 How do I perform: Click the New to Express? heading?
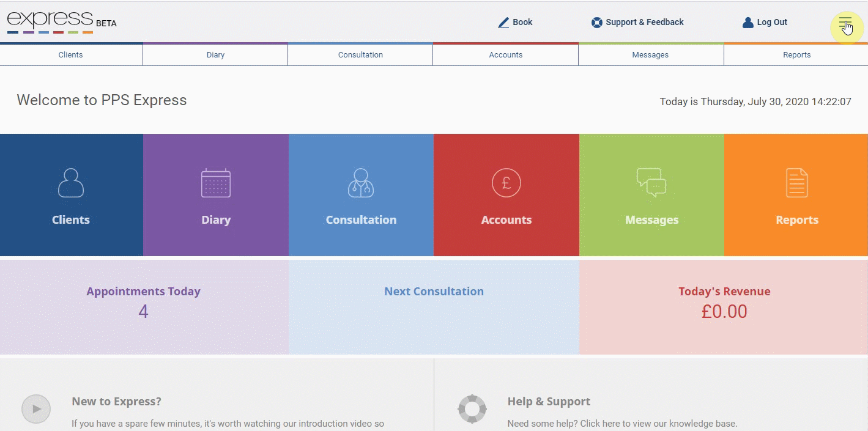116,402
